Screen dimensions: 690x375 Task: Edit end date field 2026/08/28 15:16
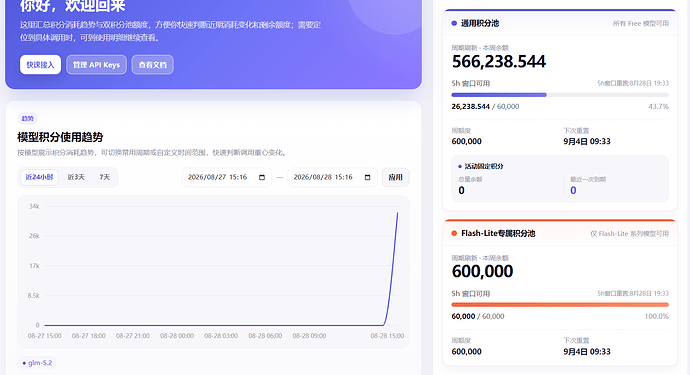click(332, 177)
